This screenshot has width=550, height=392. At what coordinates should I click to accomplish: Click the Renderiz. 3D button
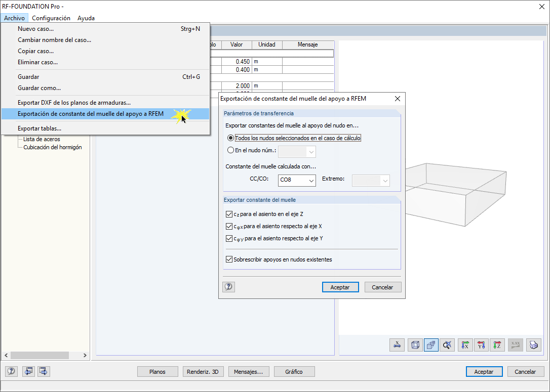203,372
